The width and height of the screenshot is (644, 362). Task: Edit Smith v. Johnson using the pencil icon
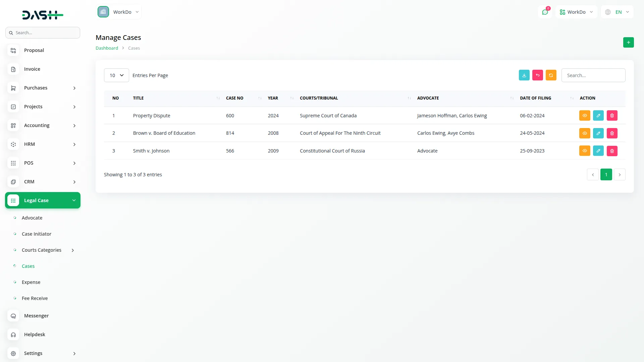(598, 150)
